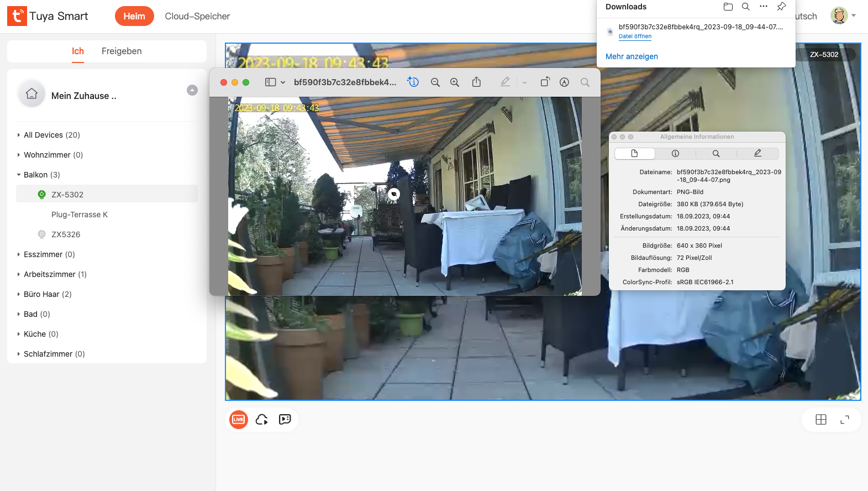Screen dimensions: 868x491
Task: Open the Cloud-Speicher tab
Action: click(197, 17)
